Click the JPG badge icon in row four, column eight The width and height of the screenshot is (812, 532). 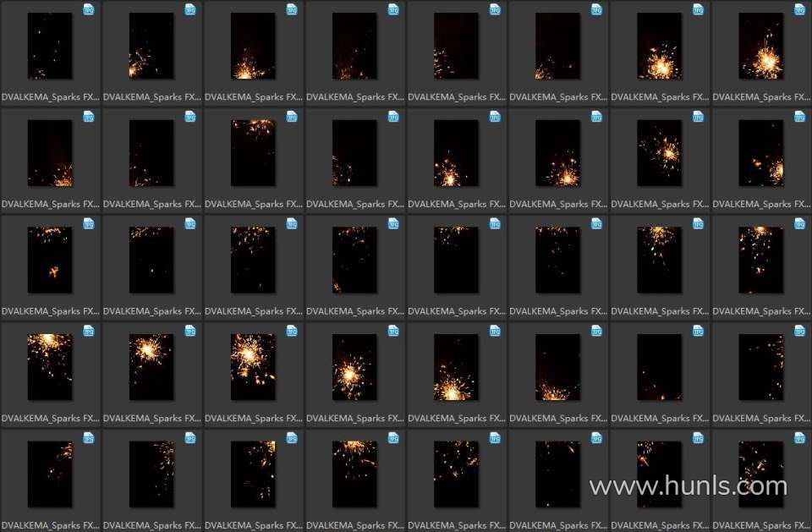(x=799, y=331)
